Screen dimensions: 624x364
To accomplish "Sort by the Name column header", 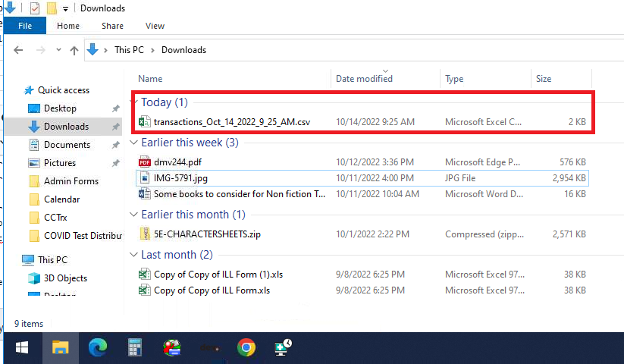I will click(150, 79).
